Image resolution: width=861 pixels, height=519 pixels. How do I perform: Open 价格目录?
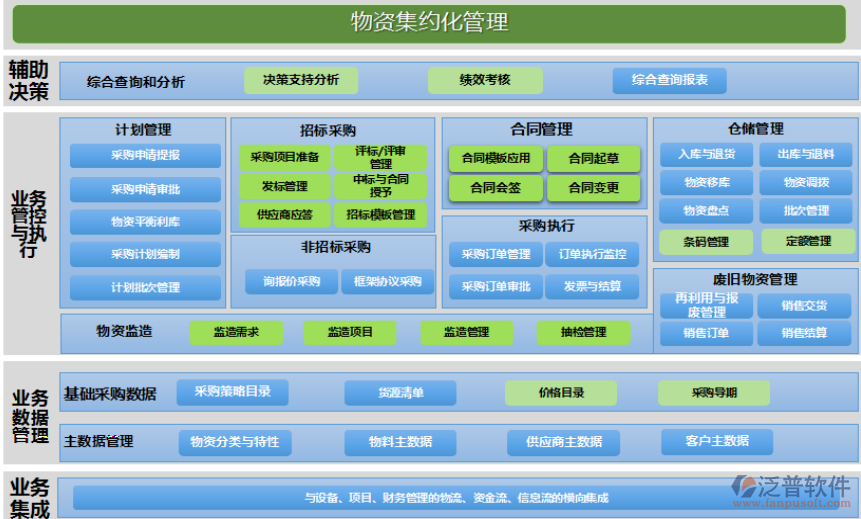click(561, 393)
